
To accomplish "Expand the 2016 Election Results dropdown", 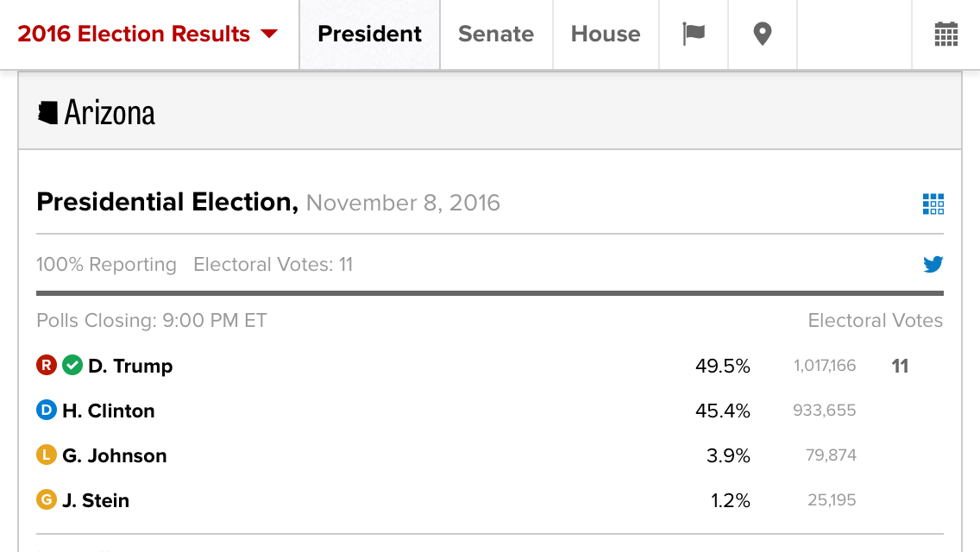I will tap(148, 34).
